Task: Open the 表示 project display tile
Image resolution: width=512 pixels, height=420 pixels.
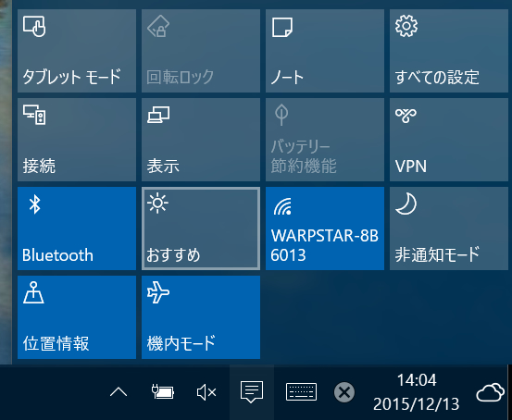Action: [201, 140]
